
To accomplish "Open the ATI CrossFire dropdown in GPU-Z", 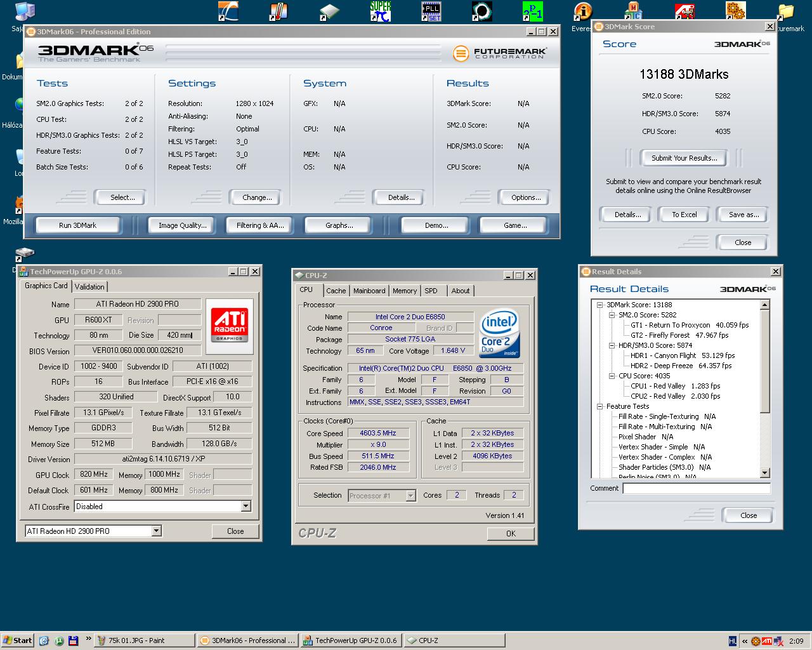I will pyautogui.click(x=246, y=507).
